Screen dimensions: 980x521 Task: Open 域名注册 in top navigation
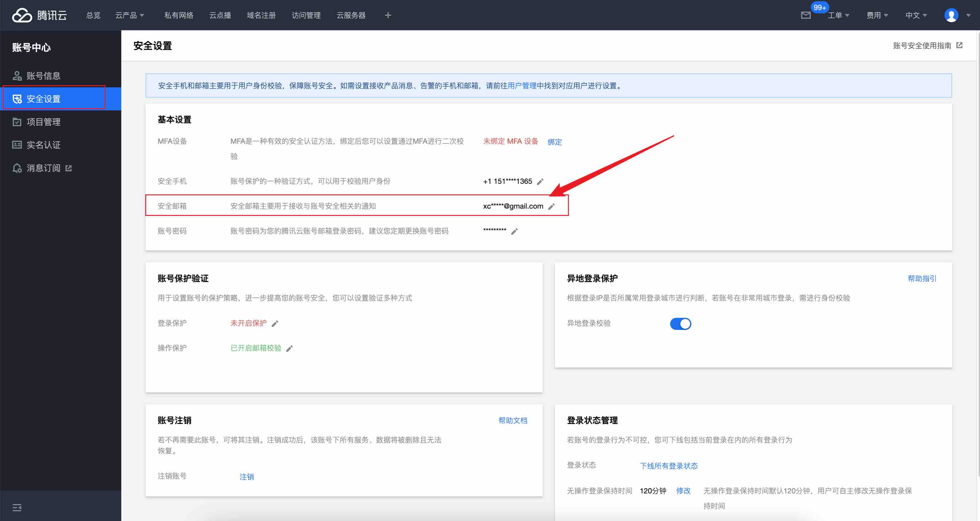(261, 15)
